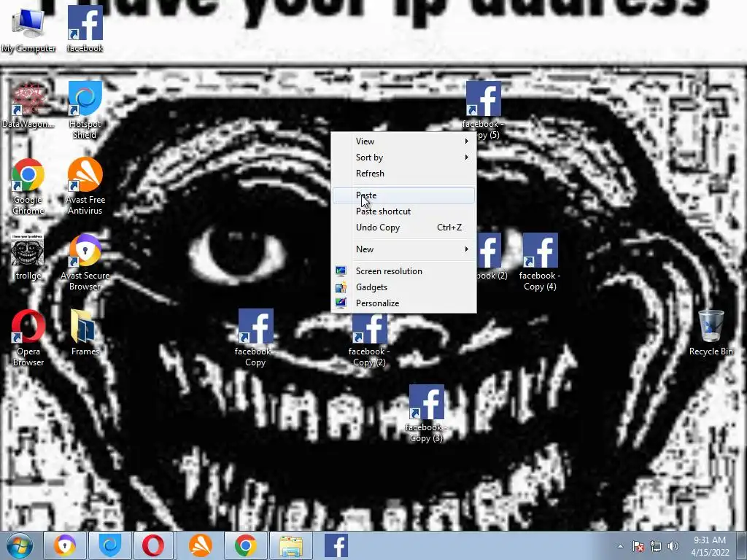Viewport: 747px width, 560px height.
Task: Open Windows Explorer from the taskbar
Action: pos(290,545)
